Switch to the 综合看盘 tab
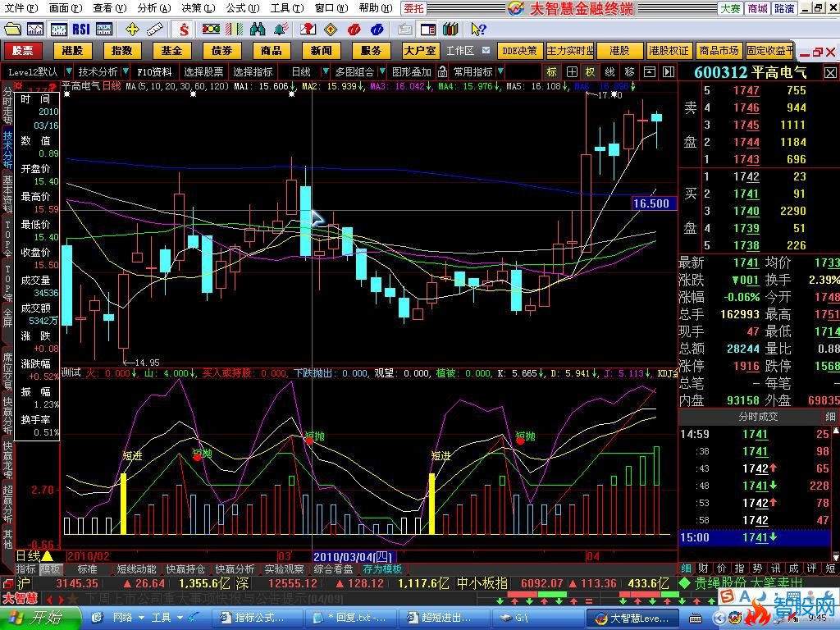Screen dimensions: 840x630 coord(333,569)
